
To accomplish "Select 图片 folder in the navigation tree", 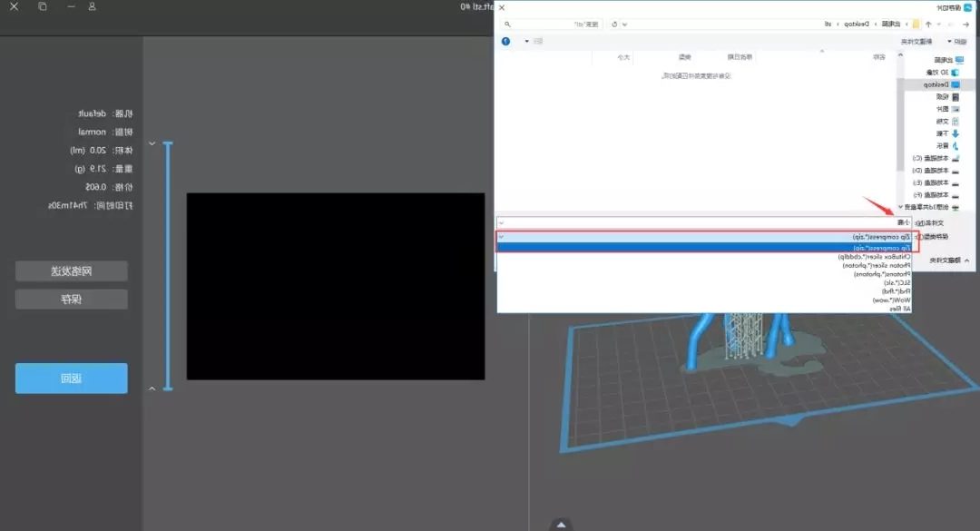I will point(947,109).
